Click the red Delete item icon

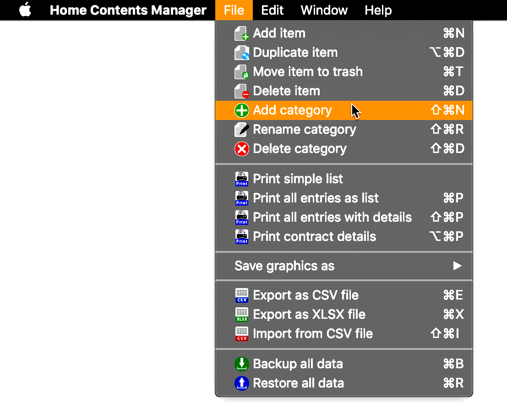click(241, 91)
